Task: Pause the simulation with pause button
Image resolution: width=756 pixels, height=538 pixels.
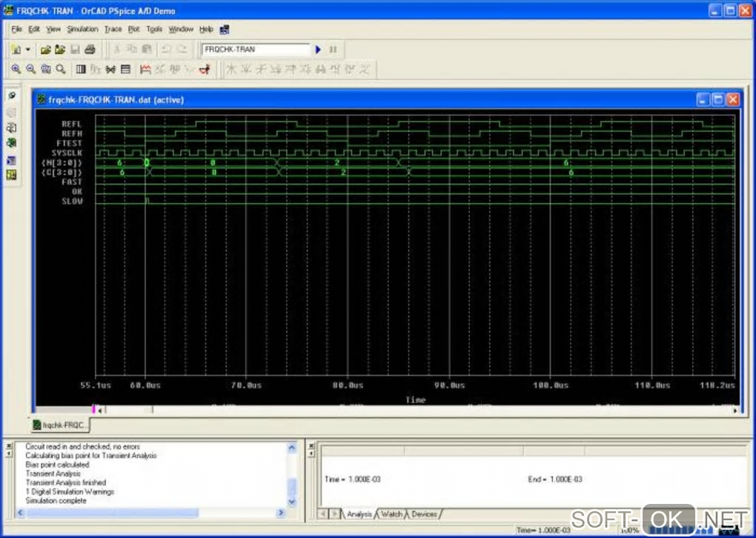Action: point(333,50)
